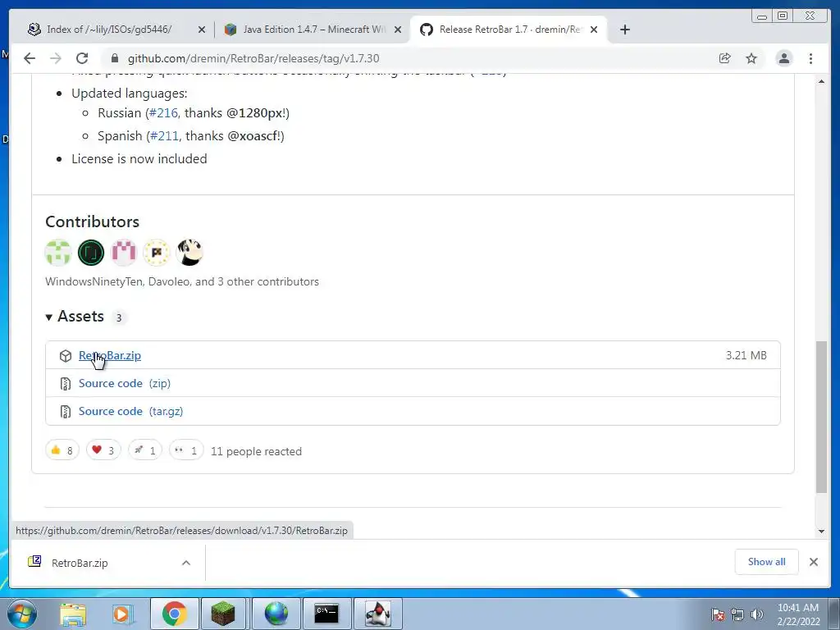
Task: Click the package icon beside RetroBar.zip
Action: (x=66, y=356)
